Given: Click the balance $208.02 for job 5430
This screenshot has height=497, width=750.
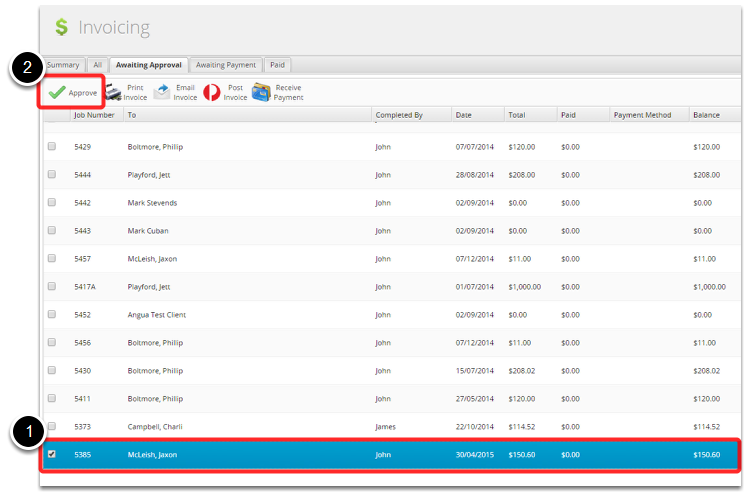Looking at the screenshot, I should click(x=706, y=371).
